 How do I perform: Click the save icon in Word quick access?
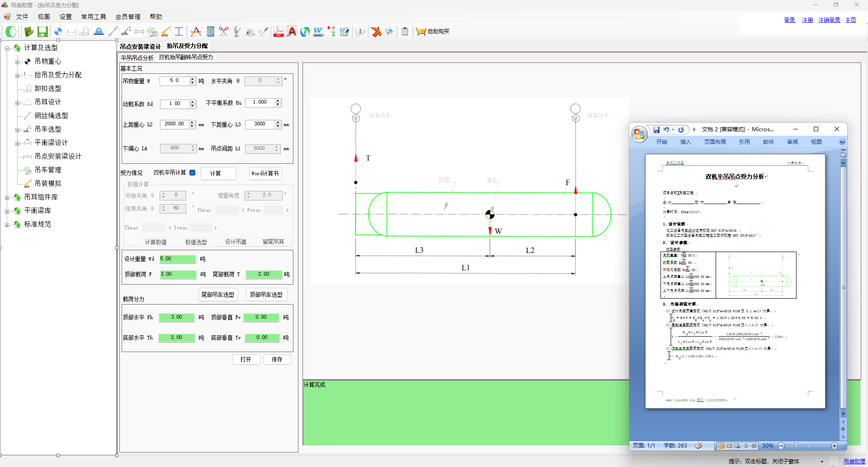pos(656,129)
